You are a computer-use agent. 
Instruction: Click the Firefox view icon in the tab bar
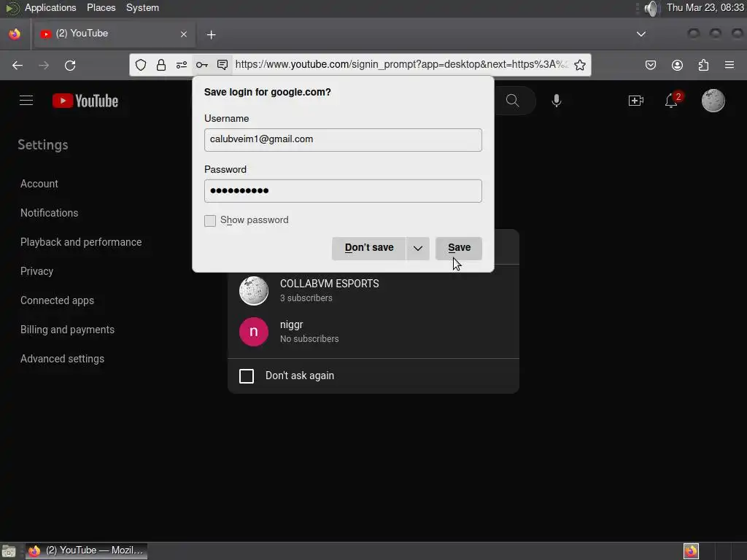[15, 34]
